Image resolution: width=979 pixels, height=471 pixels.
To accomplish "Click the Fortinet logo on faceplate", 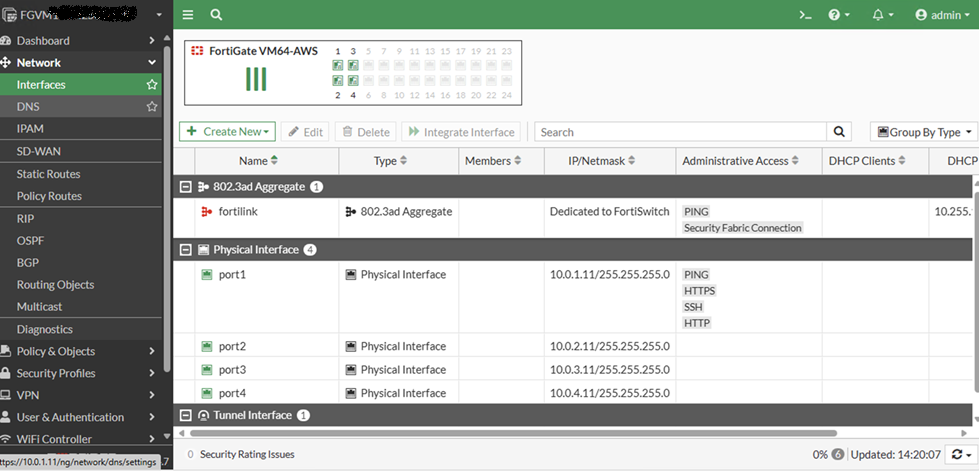I will point(197,51).
